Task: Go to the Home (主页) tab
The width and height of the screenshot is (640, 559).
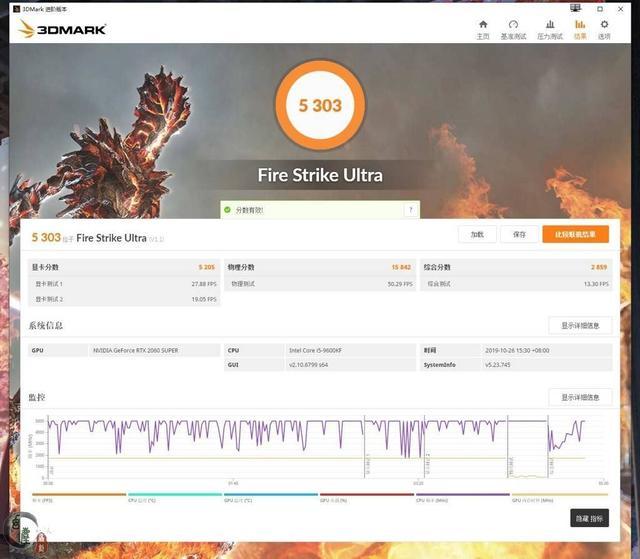Action: pos(483,30)
